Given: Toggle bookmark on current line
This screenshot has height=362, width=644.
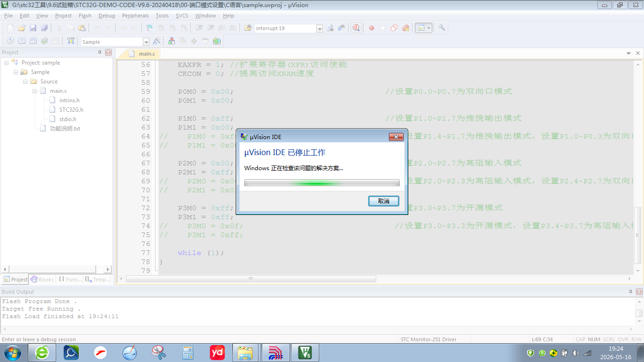Looking at the screenshot, I should (149, 28).
